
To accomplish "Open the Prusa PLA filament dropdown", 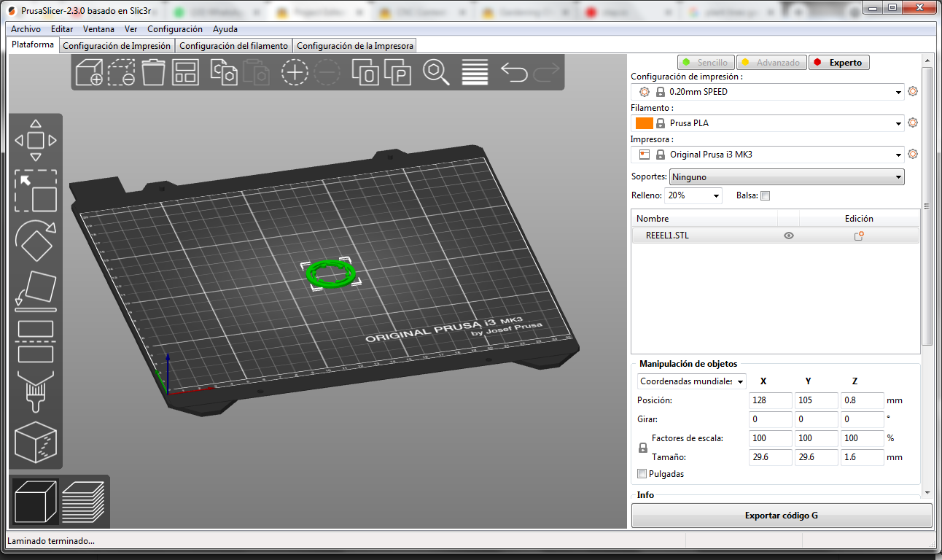I will coord(768,123).
